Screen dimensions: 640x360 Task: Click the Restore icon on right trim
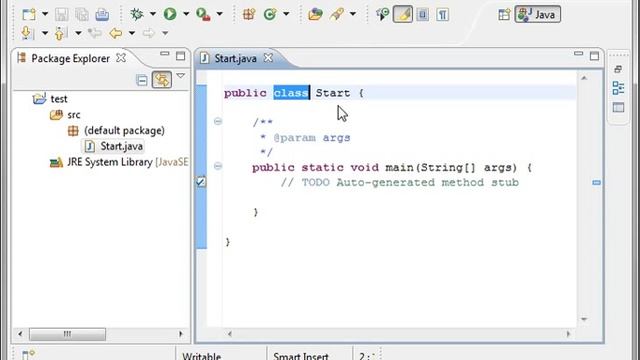618,69
